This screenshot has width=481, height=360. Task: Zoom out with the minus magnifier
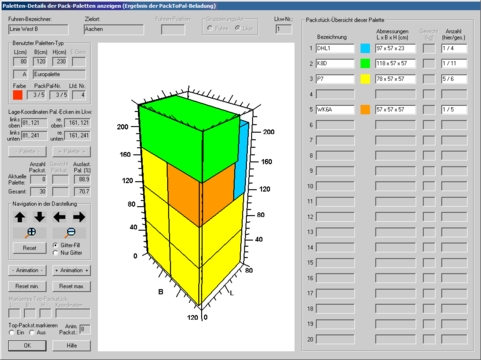click(69, 233)
